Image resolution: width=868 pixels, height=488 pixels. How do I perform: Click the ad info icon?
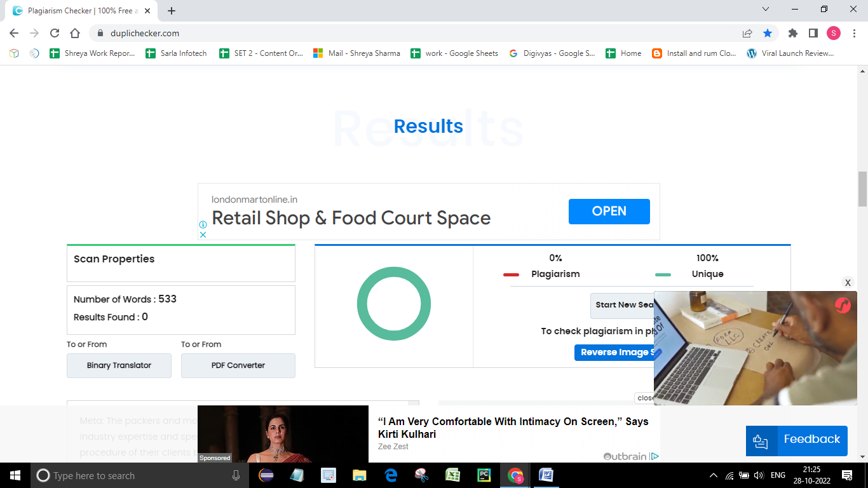pos(203,225)
